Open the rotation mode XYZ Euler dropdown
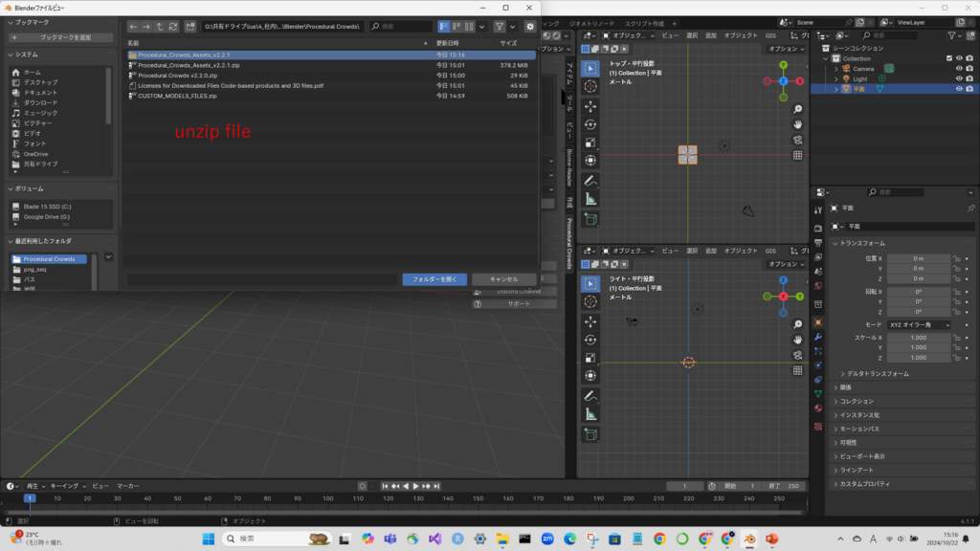 920,324
